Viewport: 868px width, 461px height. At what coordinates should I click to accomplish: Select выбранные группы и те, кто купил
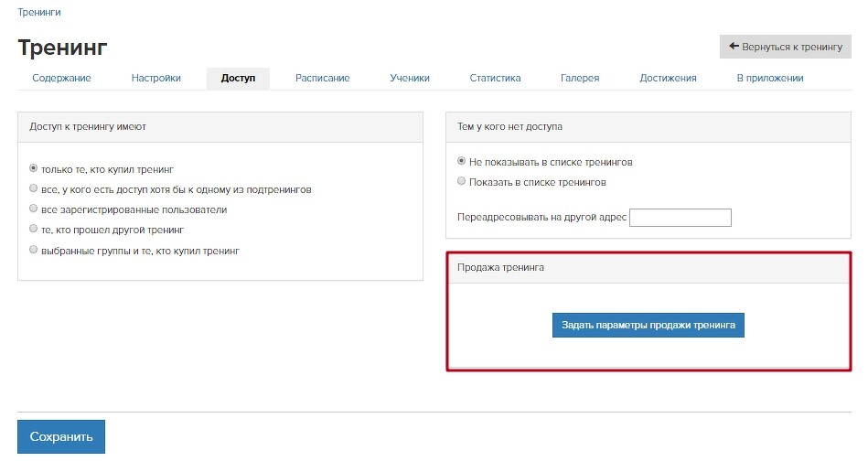pos(33,250)
